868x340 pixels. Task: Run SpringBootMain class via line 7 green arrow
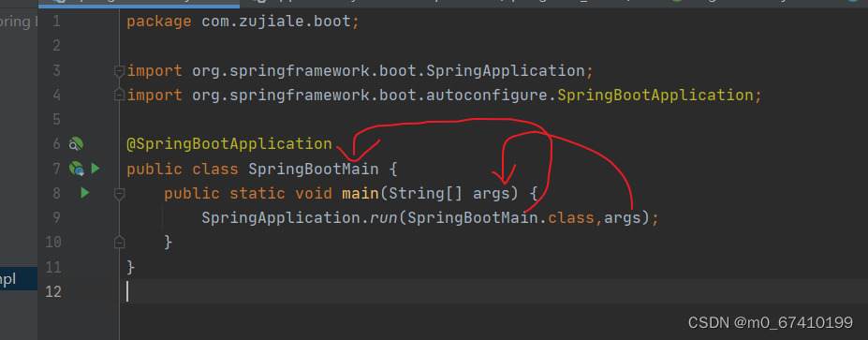[96, 168]
